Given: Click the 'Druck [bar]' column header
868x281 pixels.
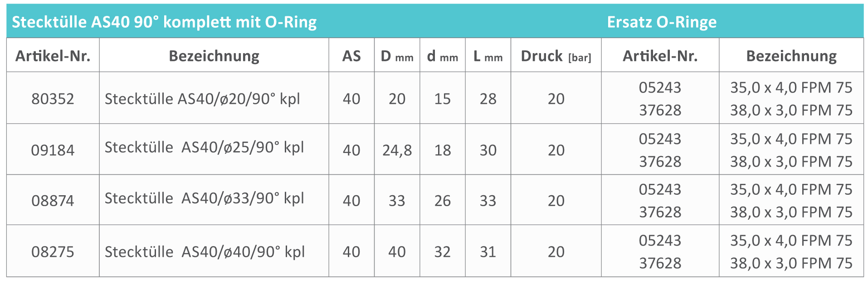Looking at the screenshot, I should pos(556,56).
